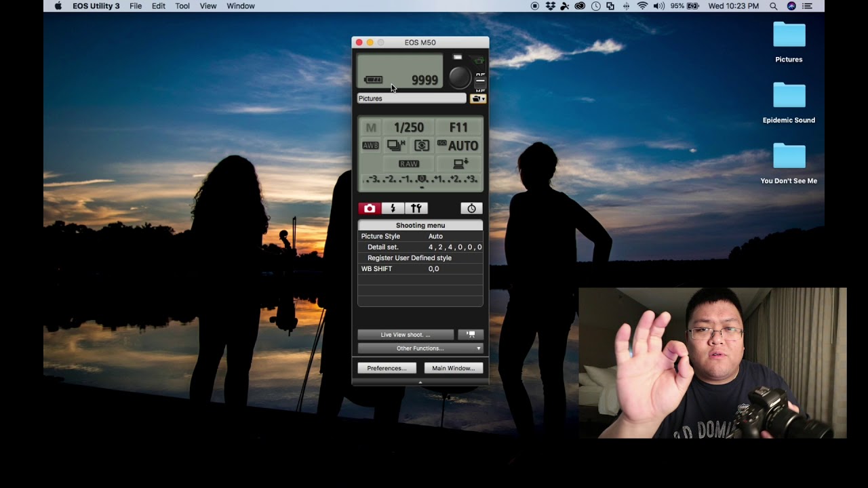Select the You Don't See Me folder
This screenshot has height=488, width=868.
point(789,163)
